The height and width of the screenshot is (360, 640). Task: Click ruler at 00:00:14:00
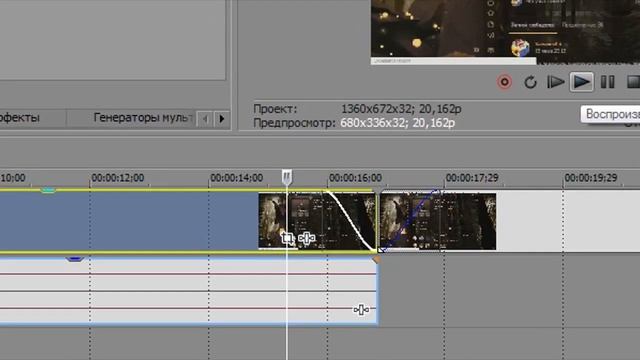(236, 178)
